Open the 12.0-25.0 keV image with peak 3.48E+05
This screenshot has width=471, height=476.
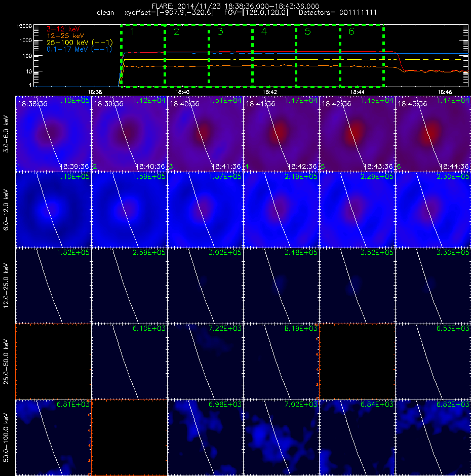coord(281,286)
